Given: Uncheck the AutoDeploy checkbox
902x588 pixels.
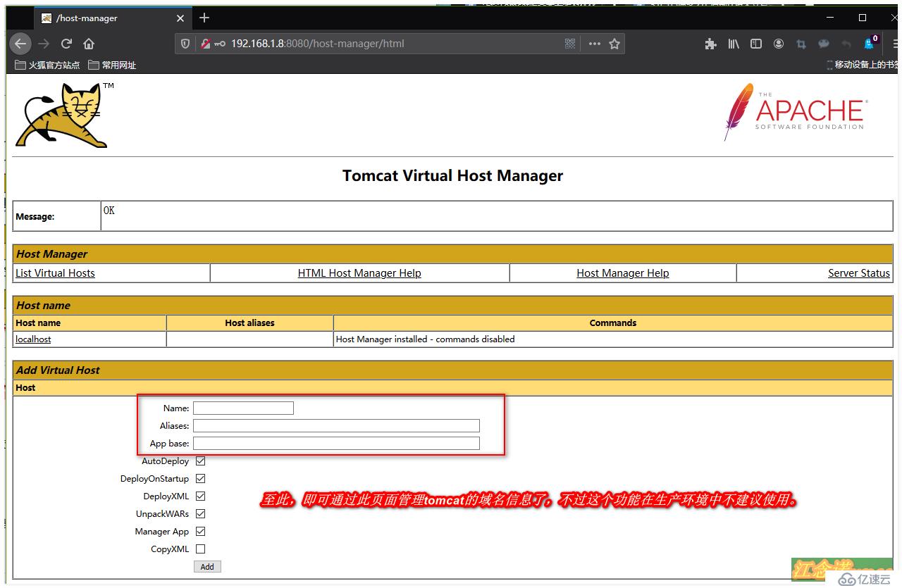Looking at the screenshot, I should click(x=201, y=461).
